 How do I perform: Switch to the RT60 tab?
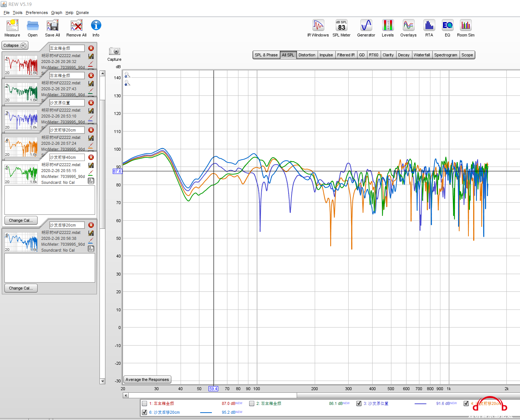(374, 55)
